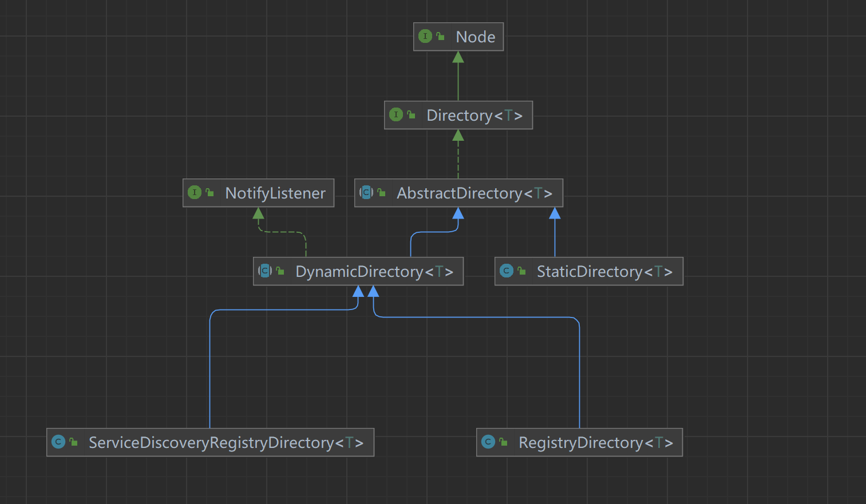Click the interface icon on Directory<T>
Image resolution: width=866 pixels, height=504 pixels.
(x=396, y=114)
